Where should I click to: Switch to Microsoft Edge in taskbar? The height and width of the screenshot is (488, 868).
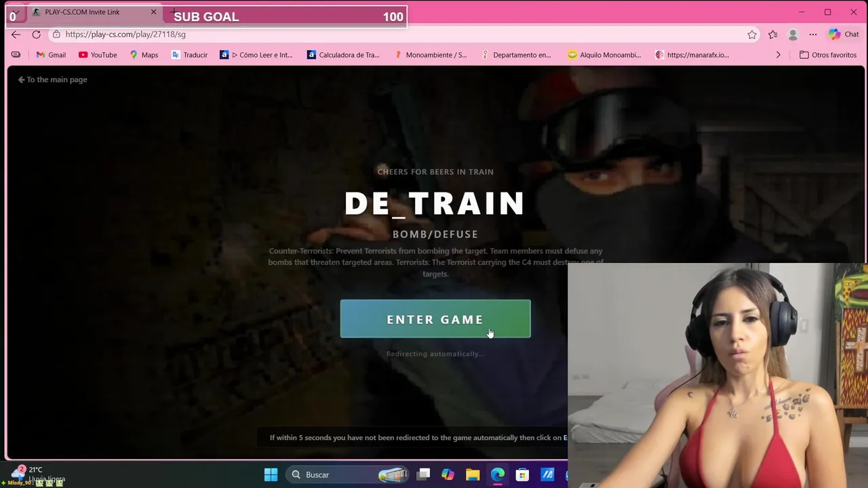click(x=498, y=474)
